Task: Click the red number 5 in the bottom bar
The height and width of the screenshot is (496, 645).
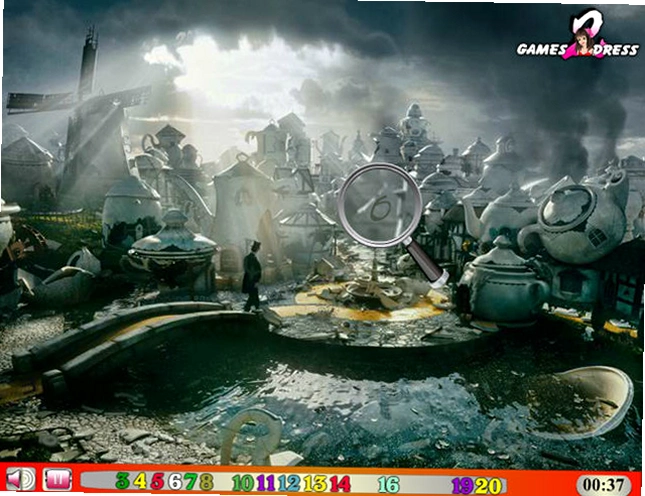Action: pos(157,481)
